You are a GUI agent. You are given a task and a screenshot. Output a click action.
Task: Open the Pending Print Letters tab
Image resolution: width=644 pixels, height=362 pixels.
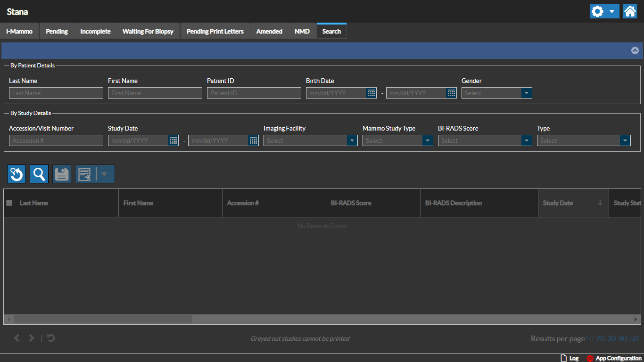tap(215, 31)
